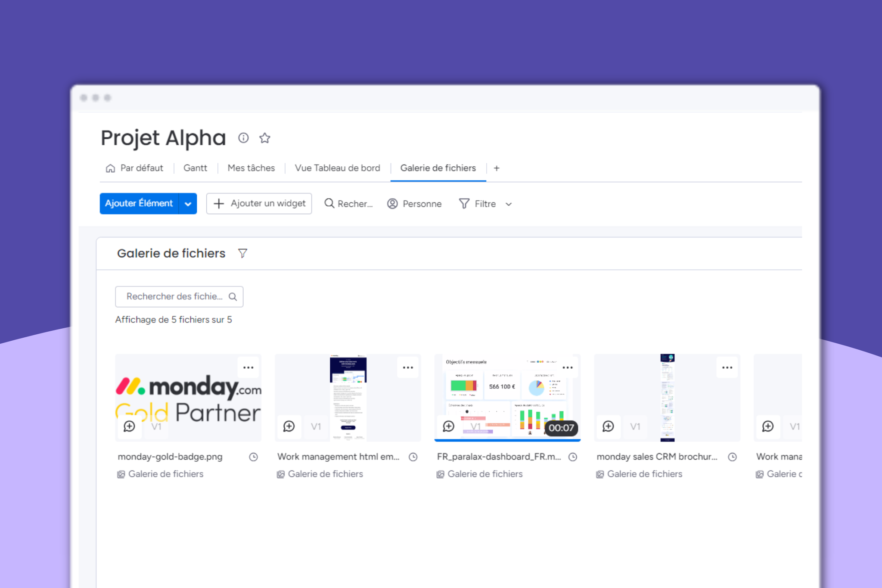The image size is (882, 588).
Task: Open the Recher... search tool
Action: click(x=348, y=204)
